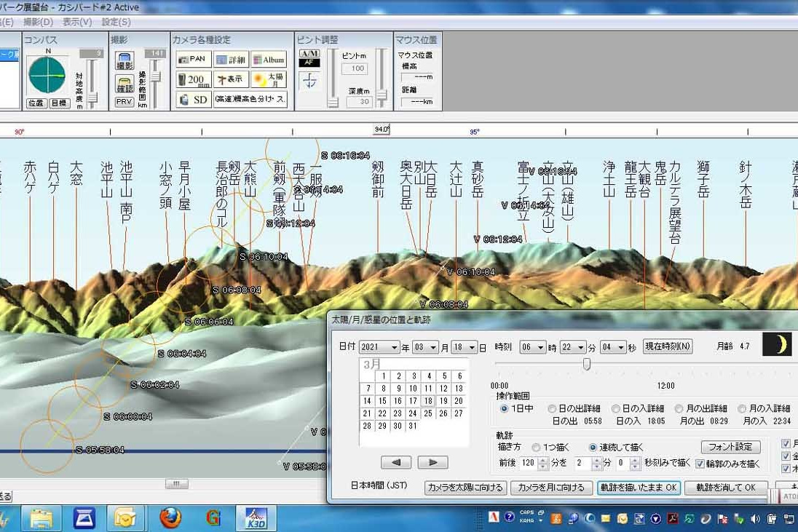
Task: Open Firefox from the taskbar
Action: click(170, 518)
